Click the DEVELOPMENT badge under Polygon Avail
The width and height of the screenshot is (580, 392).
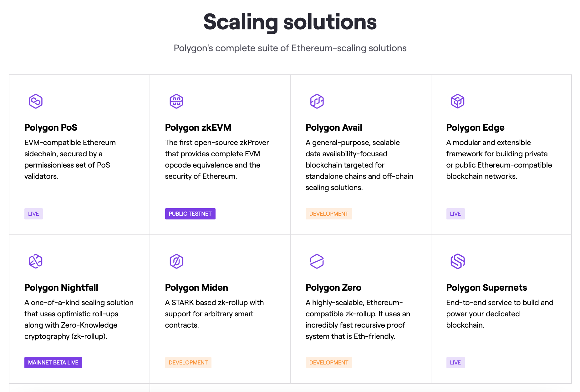click(329, 214)
